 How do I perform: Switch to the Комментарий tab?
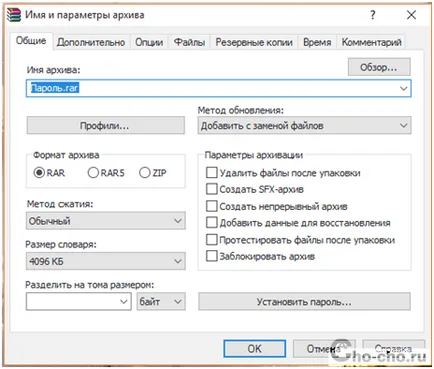(x=371, y=42)
